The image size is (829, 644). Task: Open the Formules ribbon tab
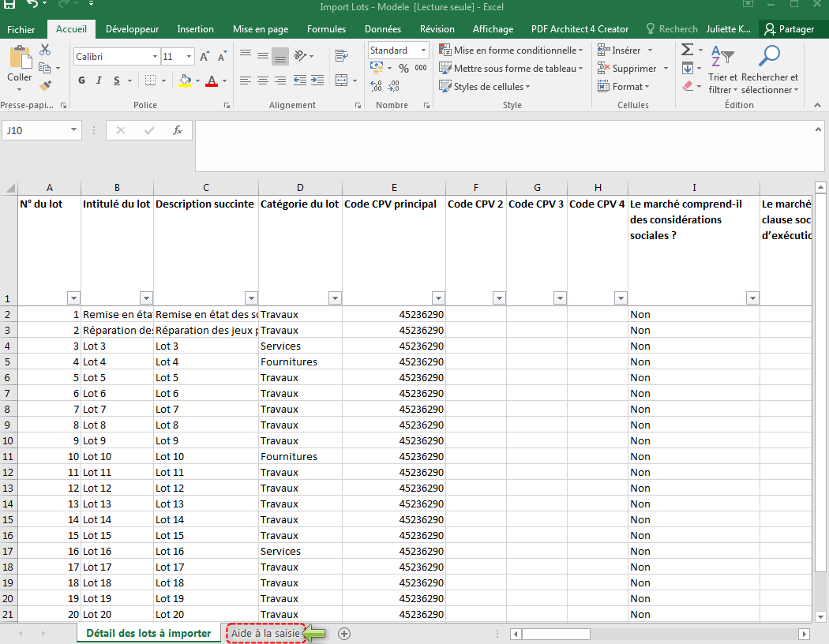(x=326, y=29)
